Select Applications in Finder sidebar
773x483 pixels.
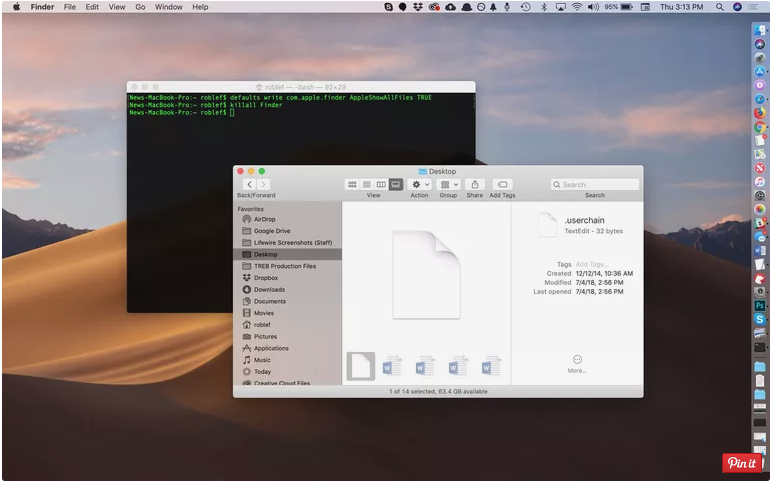288,348
